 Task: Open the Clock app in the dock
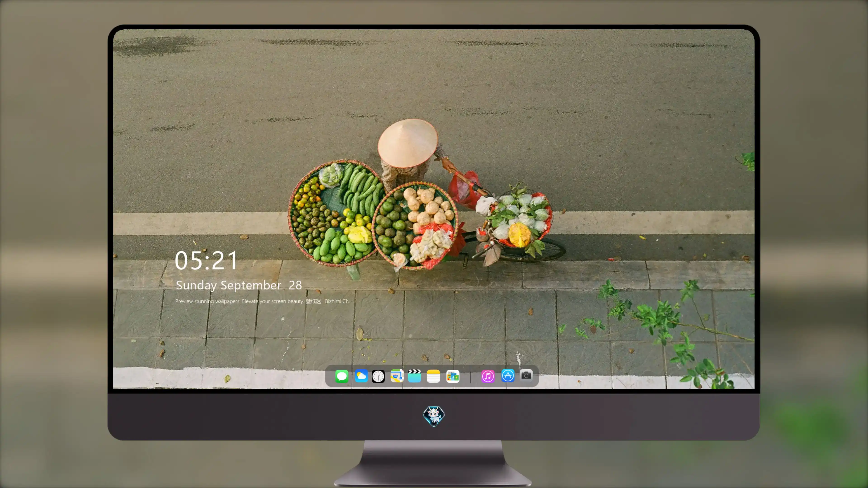(x=378, y=376)
